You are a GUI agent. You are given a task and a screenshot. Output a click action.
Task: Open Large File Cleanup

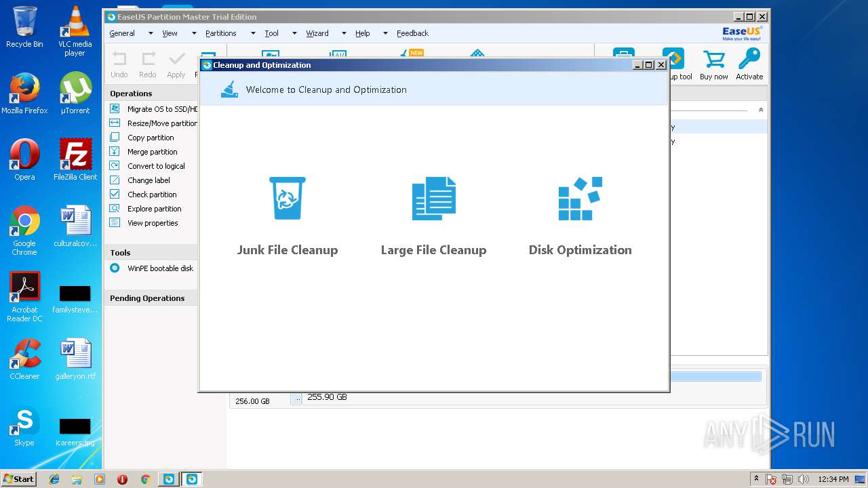[434, 217]
